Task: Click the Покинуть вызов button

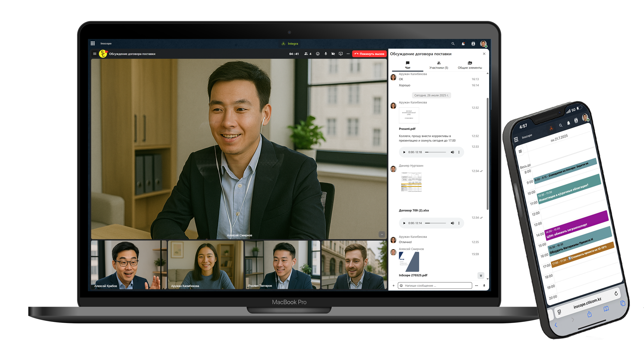Action: (x=369, y=54)
